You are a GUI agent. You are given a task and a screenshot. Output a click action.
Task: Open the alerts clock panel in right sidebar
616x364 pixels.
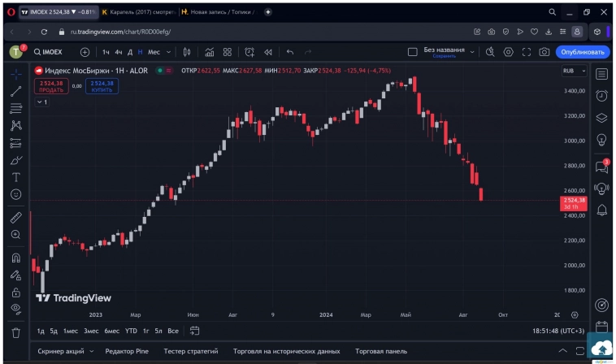point(601,95)
